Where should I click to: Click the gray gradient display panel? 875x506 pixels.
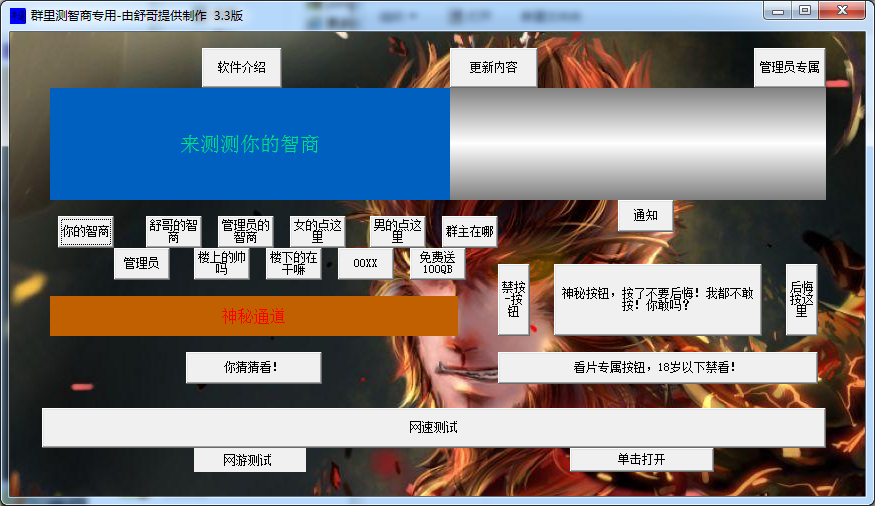638,144
